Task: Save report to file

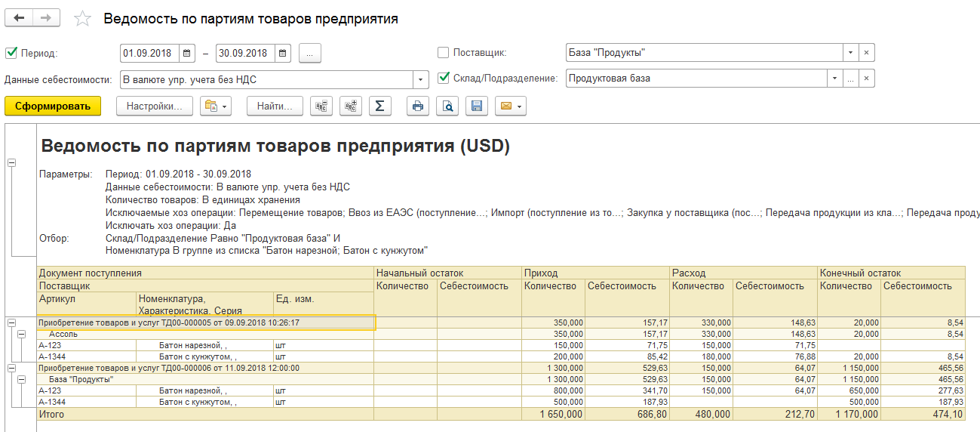Action: click(476, 106)
